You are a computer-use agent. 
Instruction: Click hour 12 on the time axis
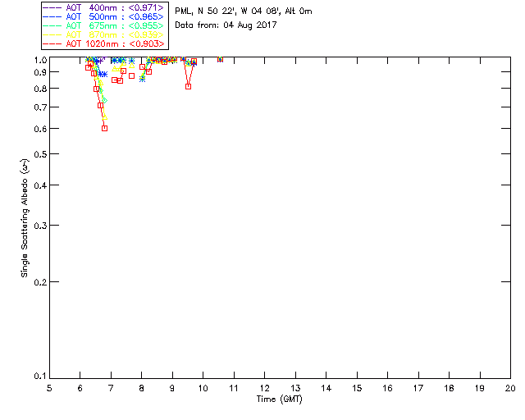click(x=264, y=388)
